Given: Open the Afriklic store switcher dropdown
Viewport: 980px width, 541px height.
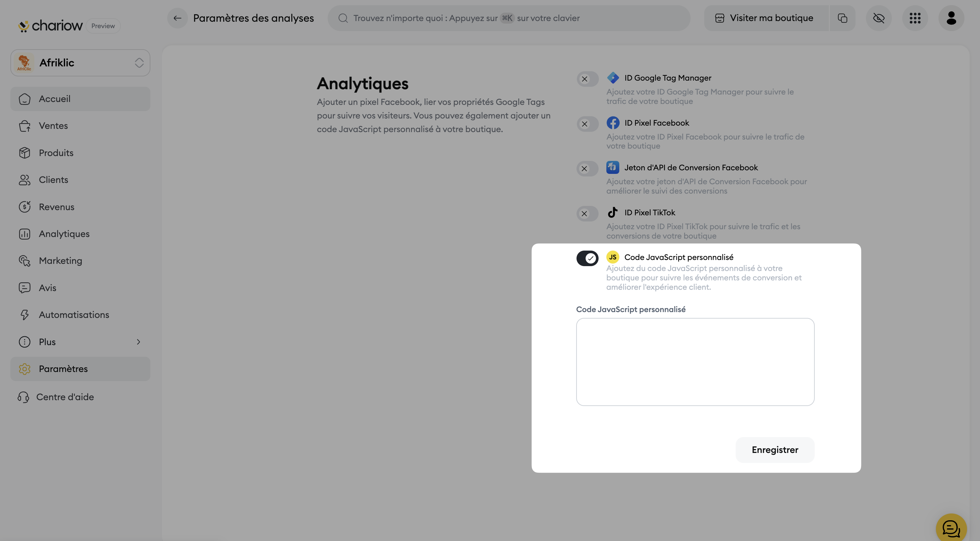Looking at the screenshot, I should [80, 63].
